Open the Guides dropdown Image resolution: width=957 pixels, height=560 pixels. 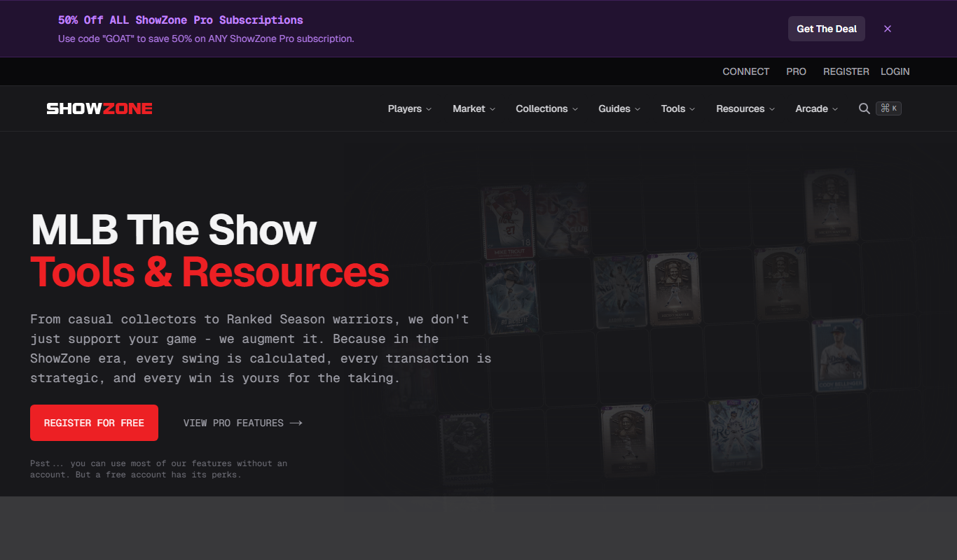[x=619, y=108]
